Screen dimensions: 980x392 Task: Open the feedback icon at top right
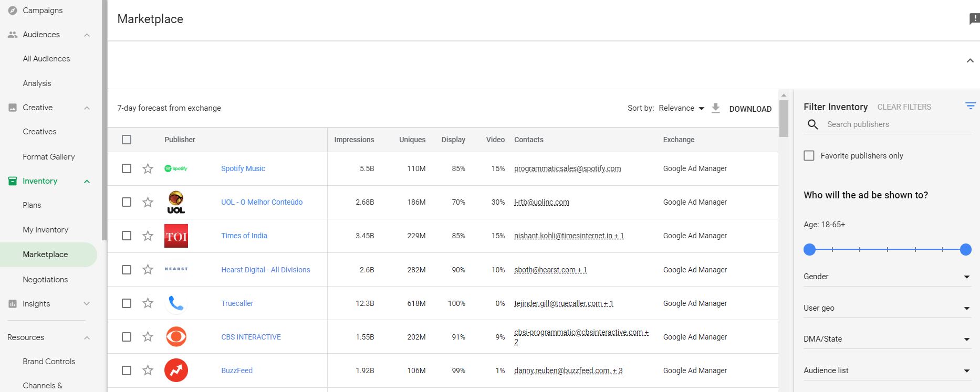coord(974,19)
